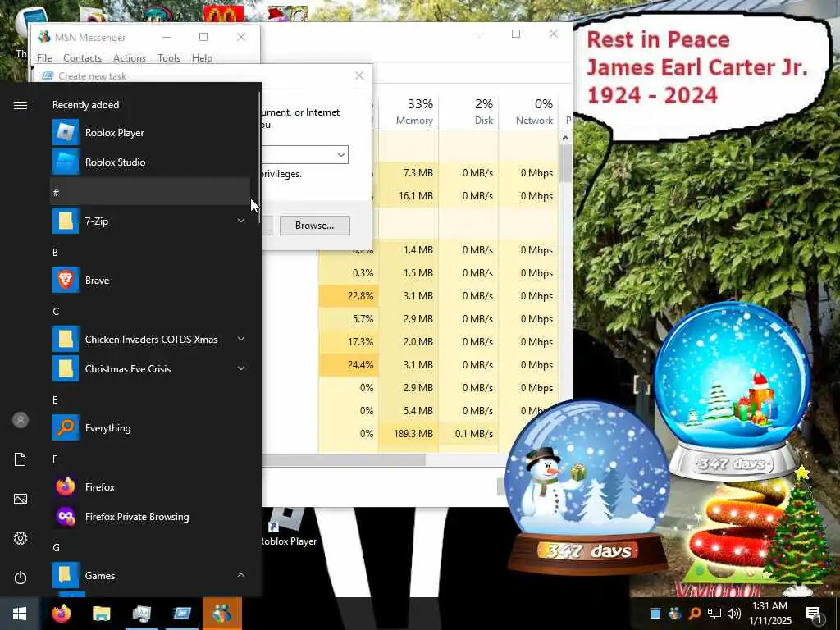
Task: Expand Chicken Invaders COTDS Xmas folder chevron
Action: click(x=241, y=339)
